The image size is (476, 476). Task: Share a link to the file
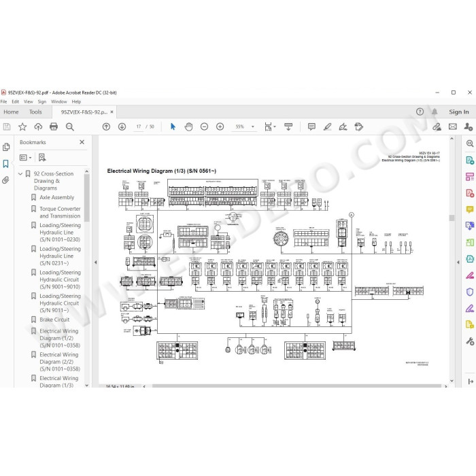[x=437, y=126]
